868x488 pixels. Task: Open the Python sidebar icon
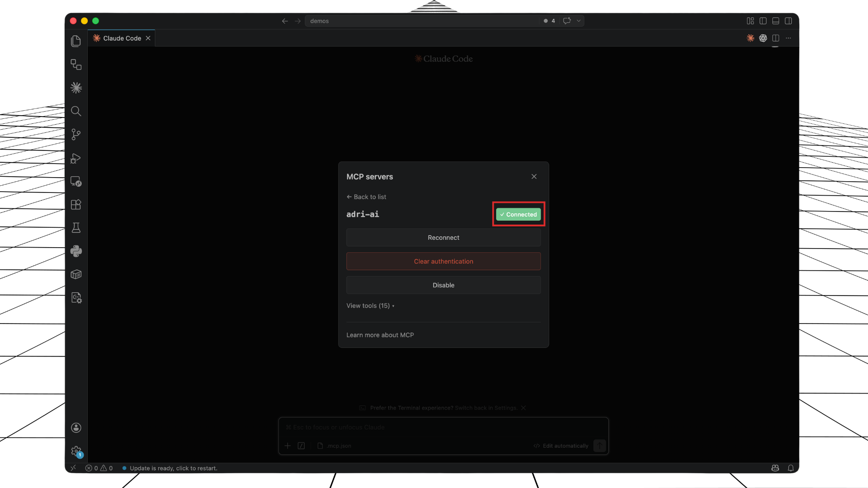pyautogui.click(x=76, y=251)
